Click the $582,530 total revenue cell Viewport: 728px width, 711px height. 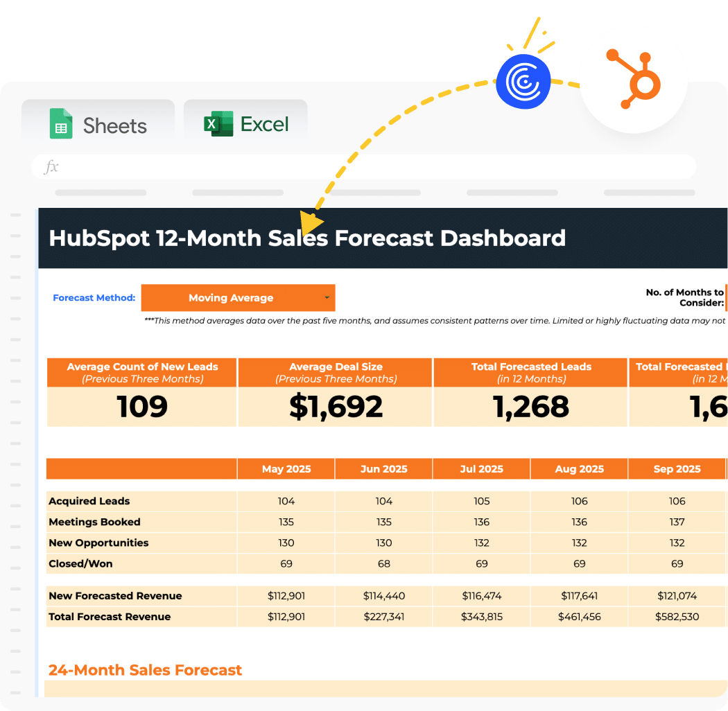click(x=677, y=617)
